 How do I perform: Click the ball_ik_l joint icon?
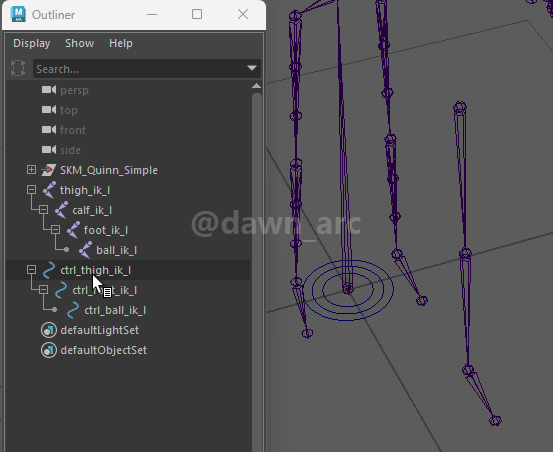(85, 250)
